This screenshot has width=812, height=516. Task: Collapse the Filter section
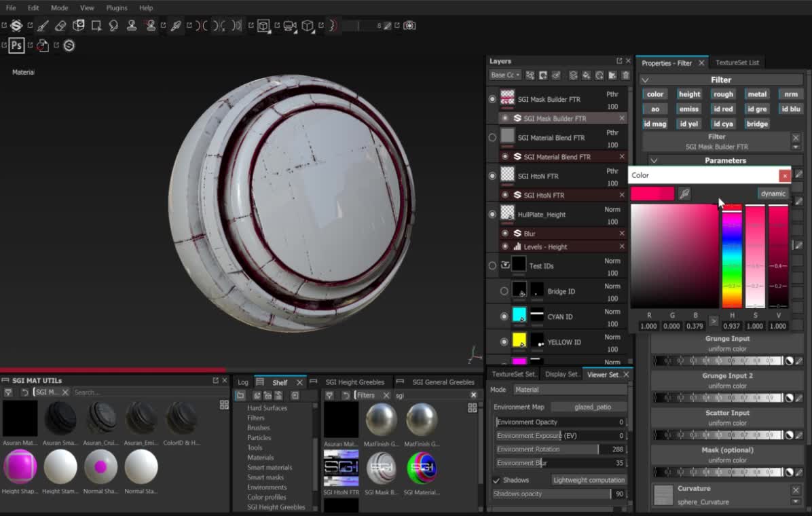pyautogui.click(x=645, y=80)
